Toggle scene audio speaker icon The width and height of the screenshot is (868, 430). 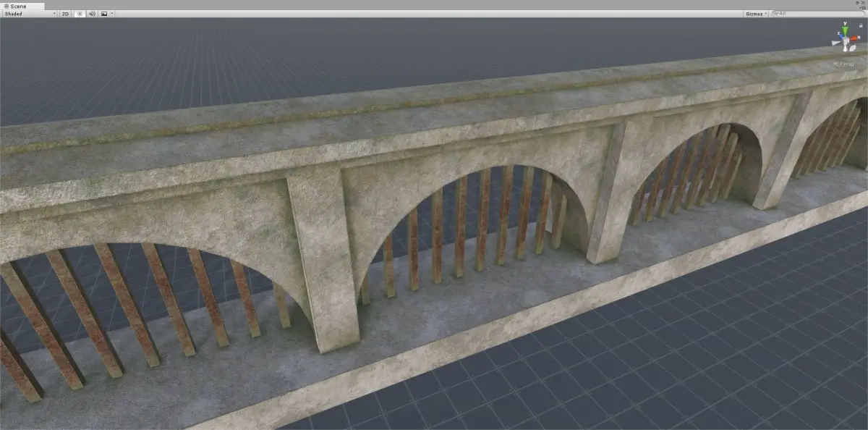[x=92, y=14]
